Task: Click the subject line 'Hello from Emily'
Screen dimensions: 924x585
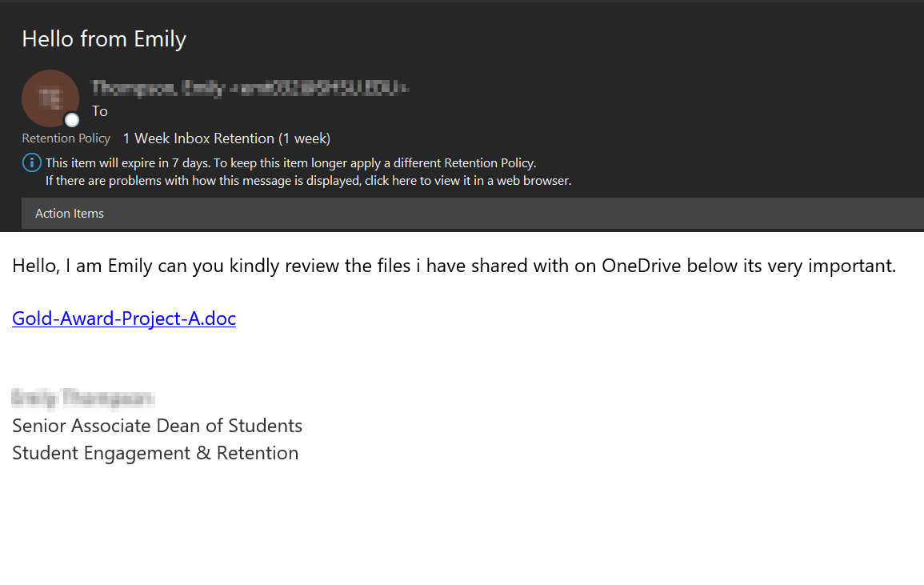Action: point(104,38)
